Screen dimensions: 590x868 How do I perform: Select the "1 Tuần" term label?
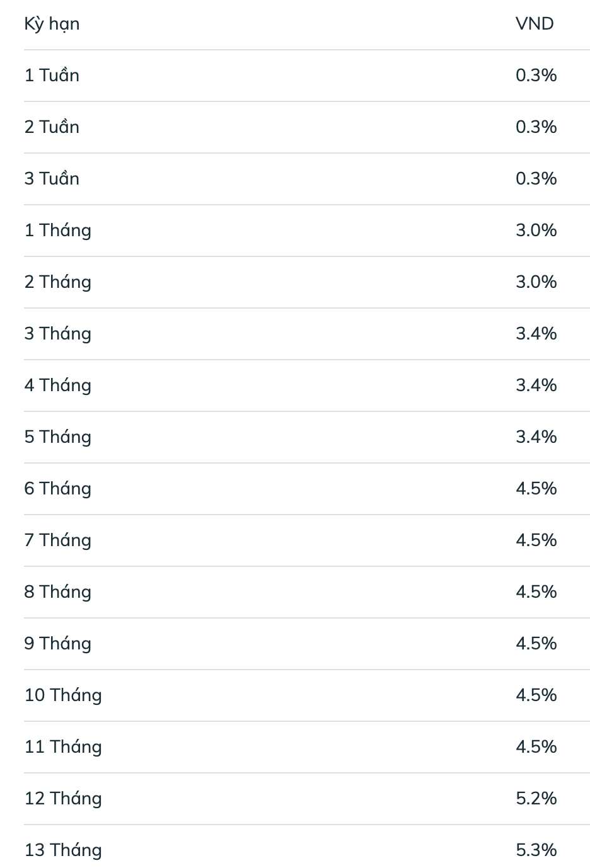52,76
